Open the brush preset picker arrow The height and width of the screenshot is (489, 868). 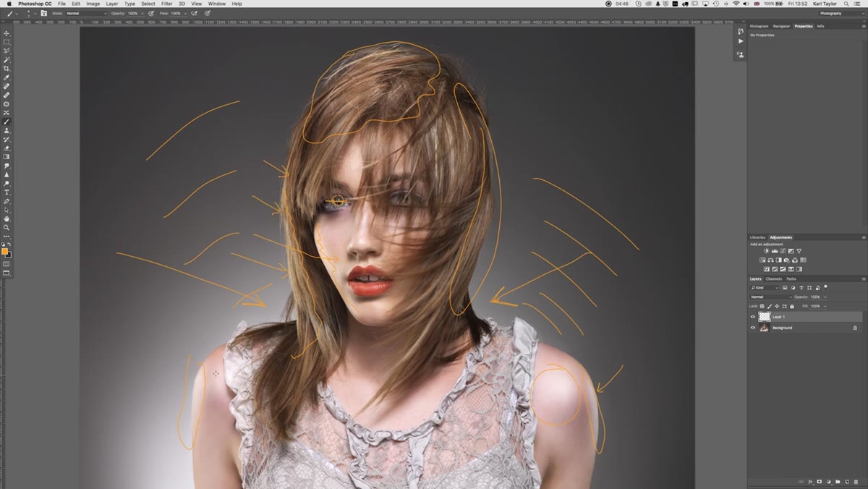(x=35, y=13)
